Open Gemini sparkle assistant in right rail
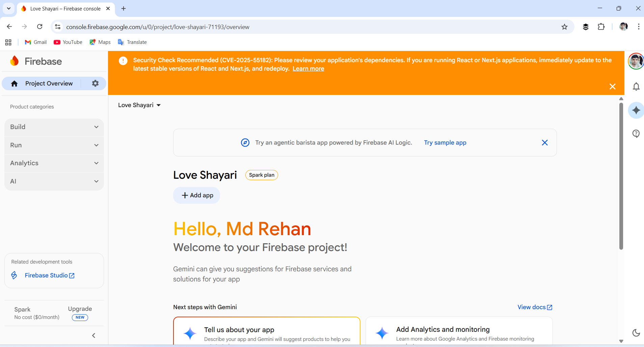Screen dimensions: 644x347 click(x=636, y=110)
